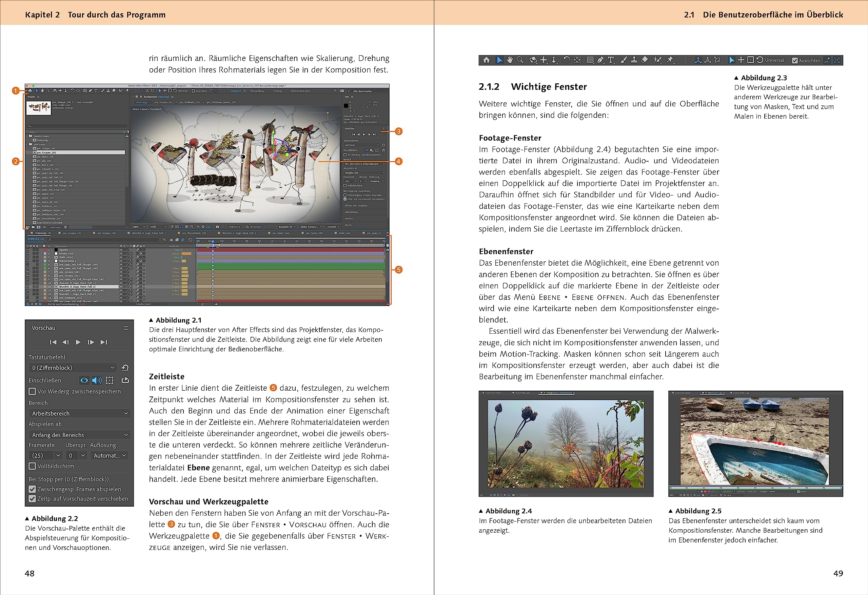
Task: Expand Absatz panel in main screenshot
Action: pos(349,225)
